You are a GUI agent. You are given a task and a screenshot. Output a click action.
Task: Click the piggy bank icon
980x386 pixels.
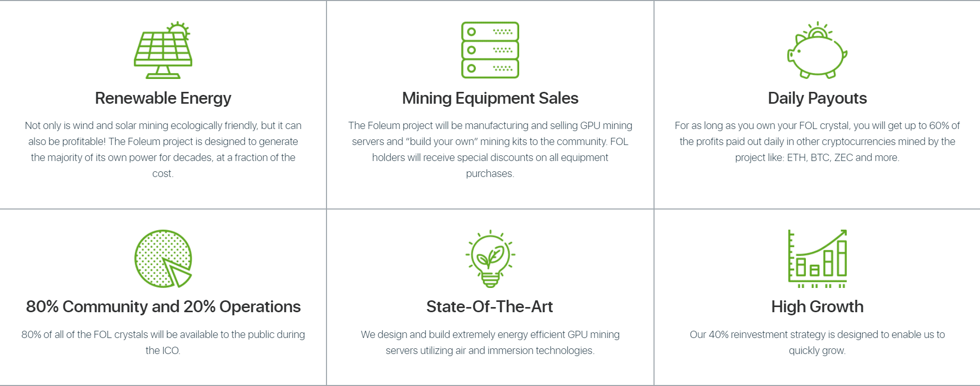pyautogui.click(x=817, y=51)
